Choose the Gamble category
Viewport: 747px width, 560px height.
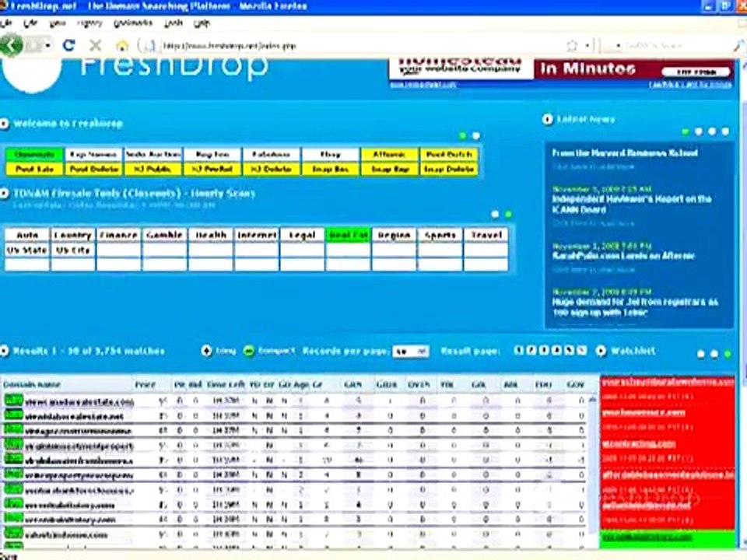tap(164, 235)
